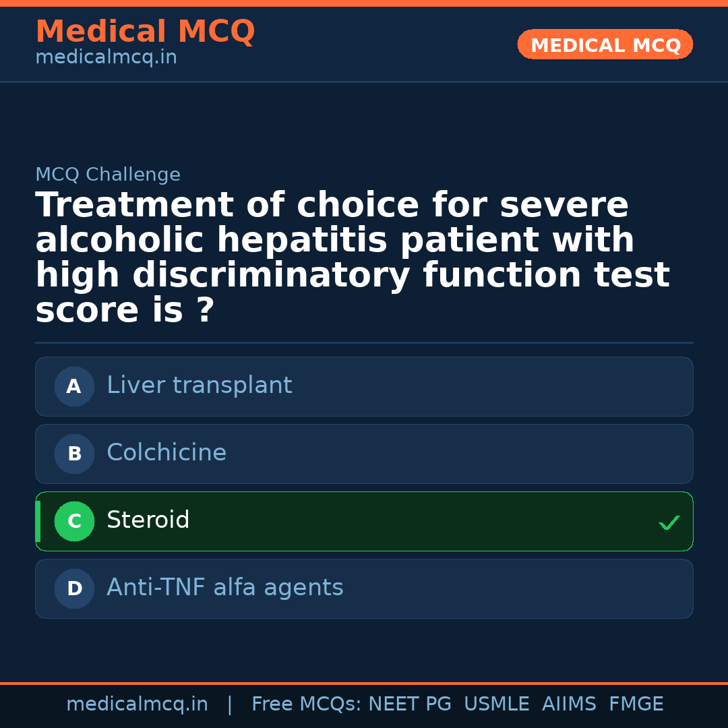Click the letter D circle icon
Viewport: 728px width, 728px height.
coord(74,588)
